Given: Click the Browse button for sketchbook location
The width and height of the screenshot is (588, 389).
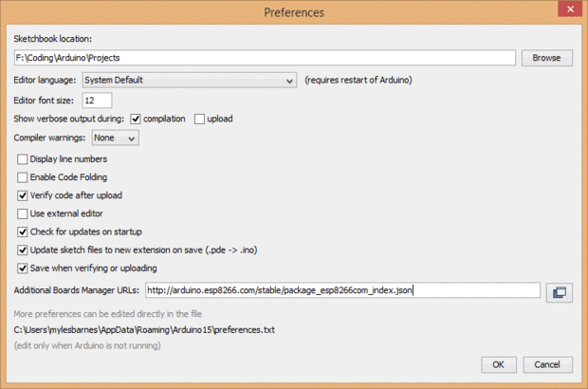Looking at the screenshot, I should pos(546,58).
